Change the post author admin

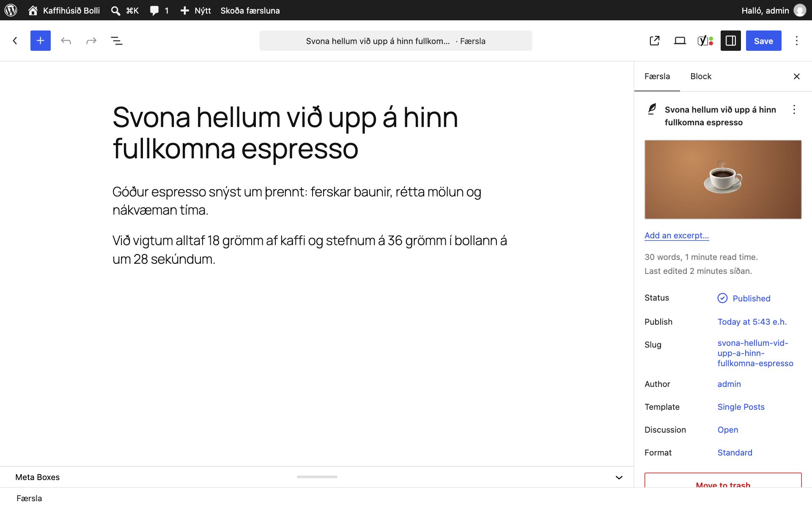click(729, 384)
